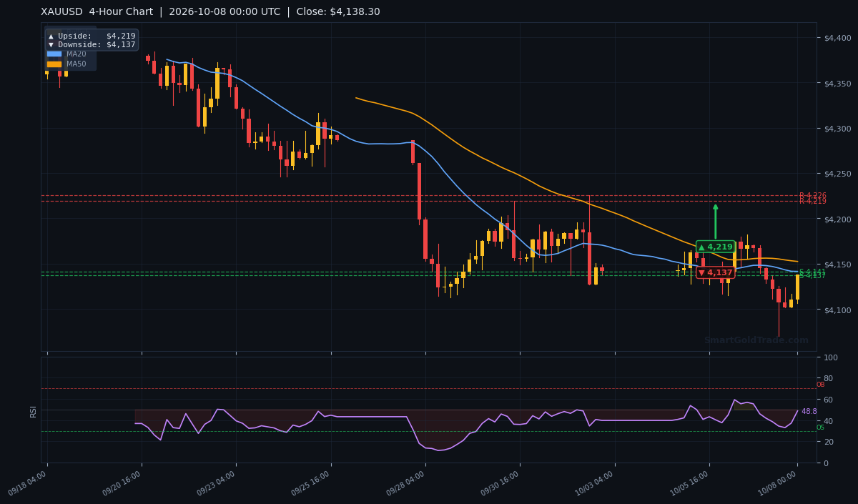Screen dimensions: 858x504
Task: Click the 09/18 04:00 date label
Action: [28, 483]
